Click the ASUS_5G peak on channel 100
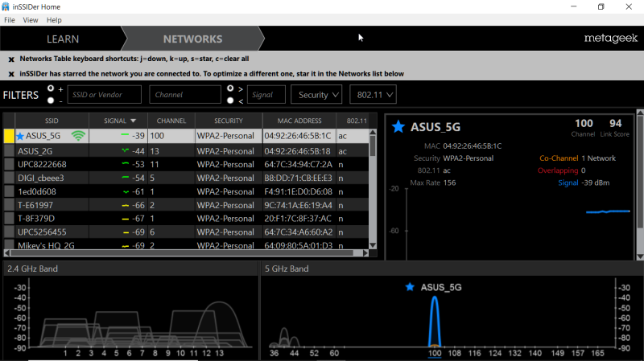 coord(435,320)
